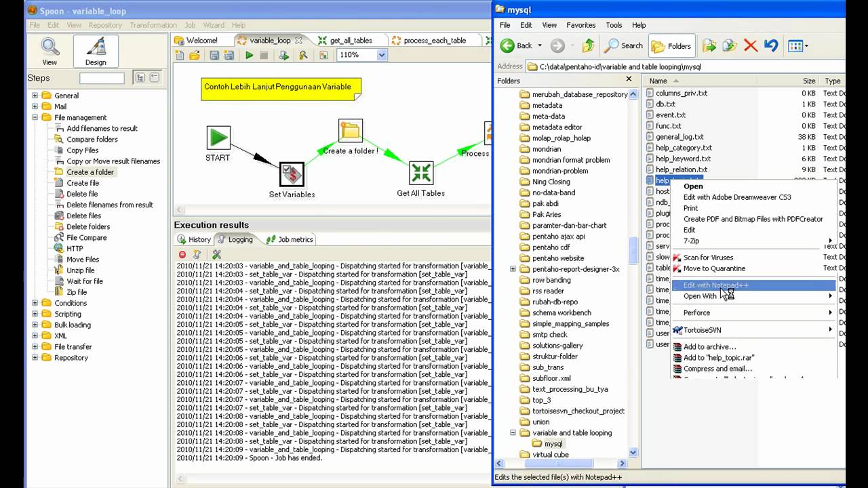The height and width of the screenshot is (488, 868).
Task: Select the Set Variables job entry icon
Action: 292,174
